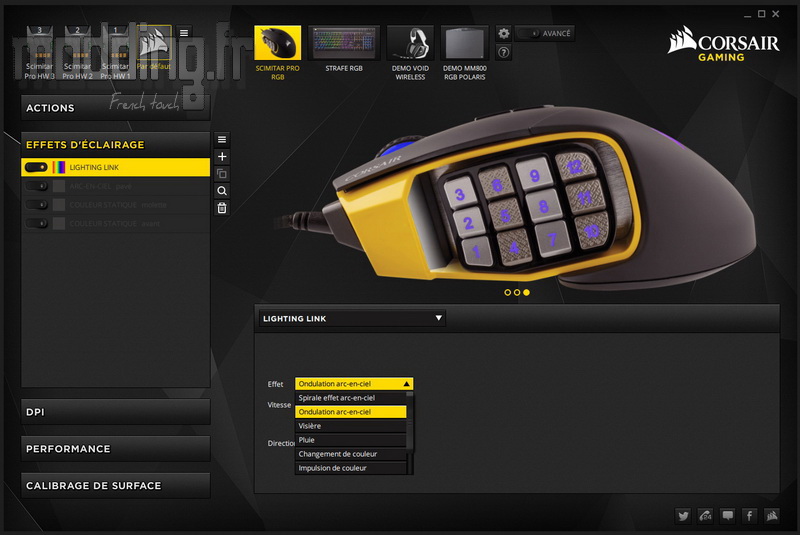
Task: Show the first mouse view dot
Action: click(507, 293)
